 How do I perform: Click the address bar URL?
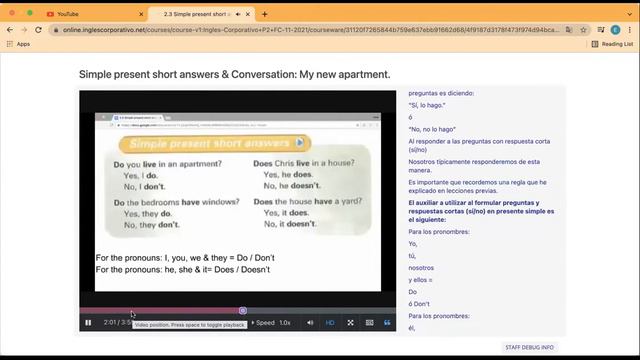coord(311,30)
